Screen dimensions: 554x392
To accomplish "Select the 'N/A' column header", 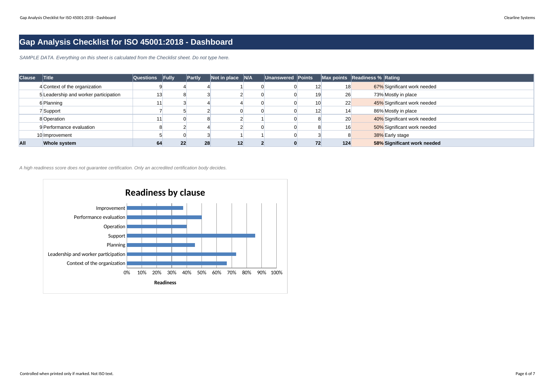I will coord(254,78).
